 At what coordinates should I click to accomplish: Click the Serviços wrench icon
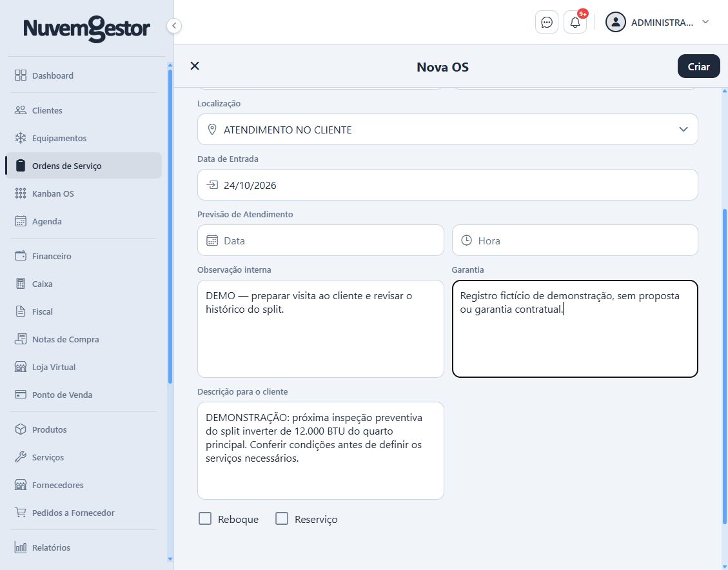tap(21, 457)
